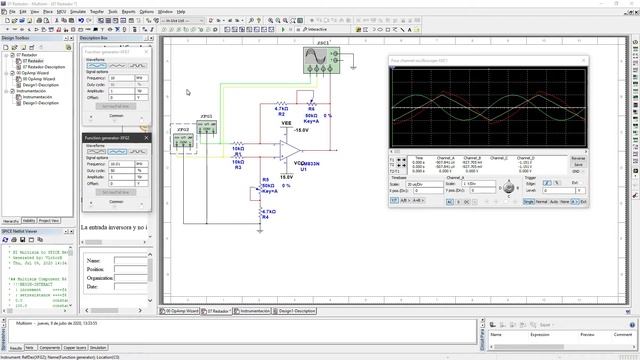Image resolution: width=640 pixels, height=360 pixels.
Task: Click Single trigger button in oscilloscope
Action: (529, 202)
